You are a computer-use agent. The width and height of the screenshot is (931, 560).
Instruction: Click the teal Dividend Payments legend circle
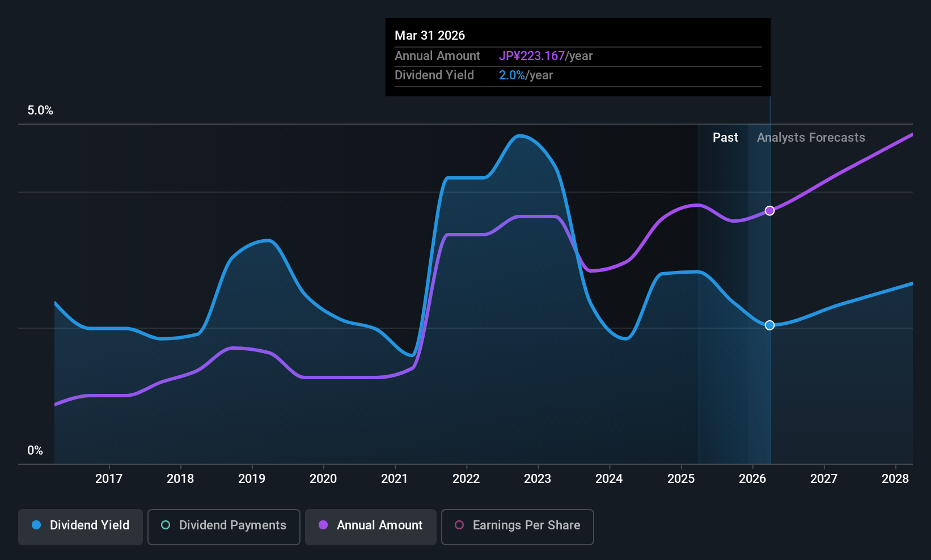166,525
